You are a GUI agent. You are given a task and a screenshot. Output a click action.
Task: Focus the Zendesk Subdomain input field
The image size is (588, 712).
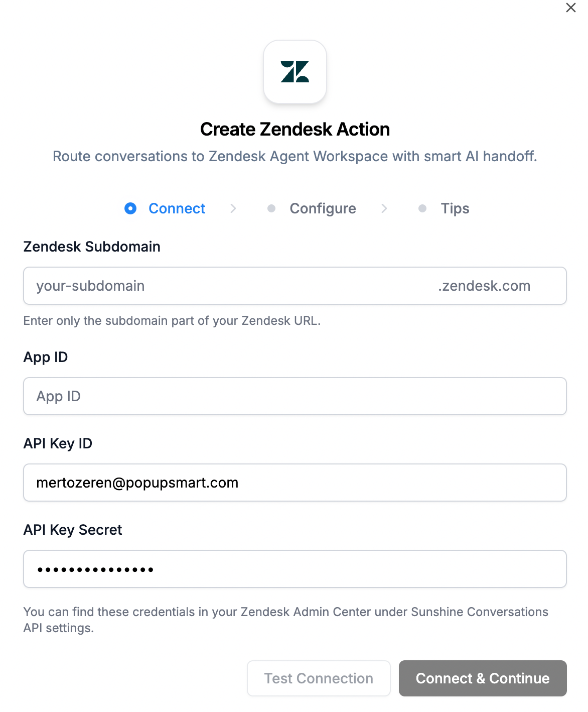[x=226, y=286]
